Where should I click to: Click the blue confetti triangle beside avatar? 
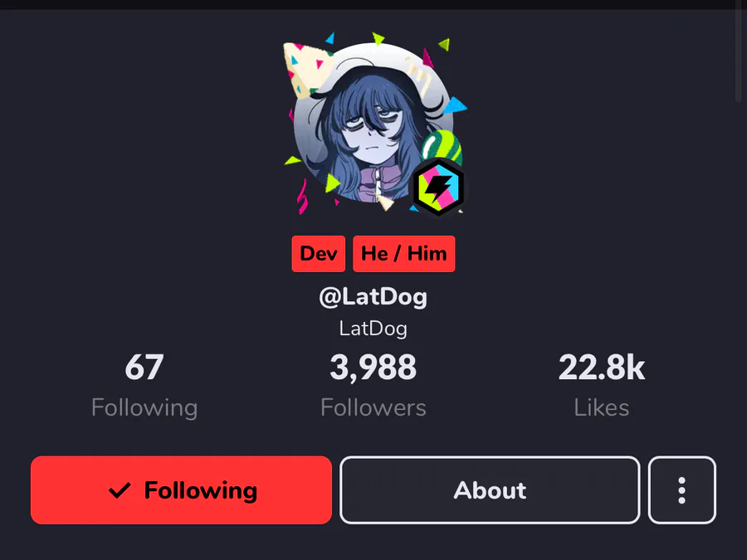(x=455, y=105)
